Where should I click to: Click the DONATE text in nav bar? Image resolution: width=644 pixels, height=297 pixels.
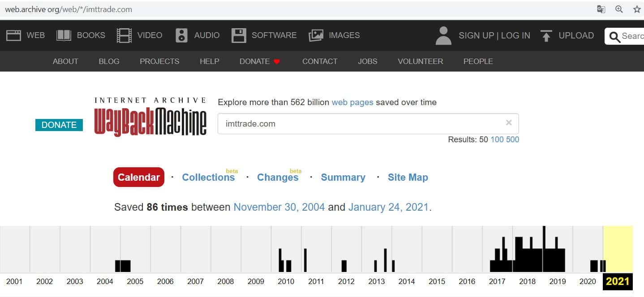(x=254, y=61)
